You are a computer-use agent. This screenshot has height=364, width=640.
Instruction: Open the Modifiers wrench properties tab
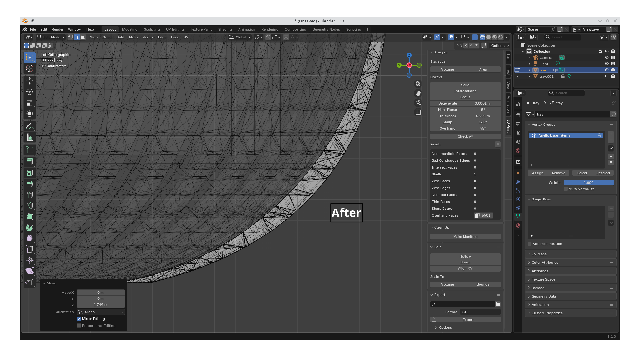click(518, 182)
